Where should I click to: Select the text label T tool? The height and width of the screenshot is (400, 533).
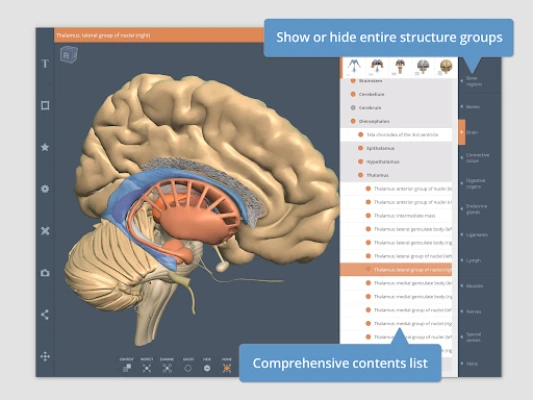45,64
